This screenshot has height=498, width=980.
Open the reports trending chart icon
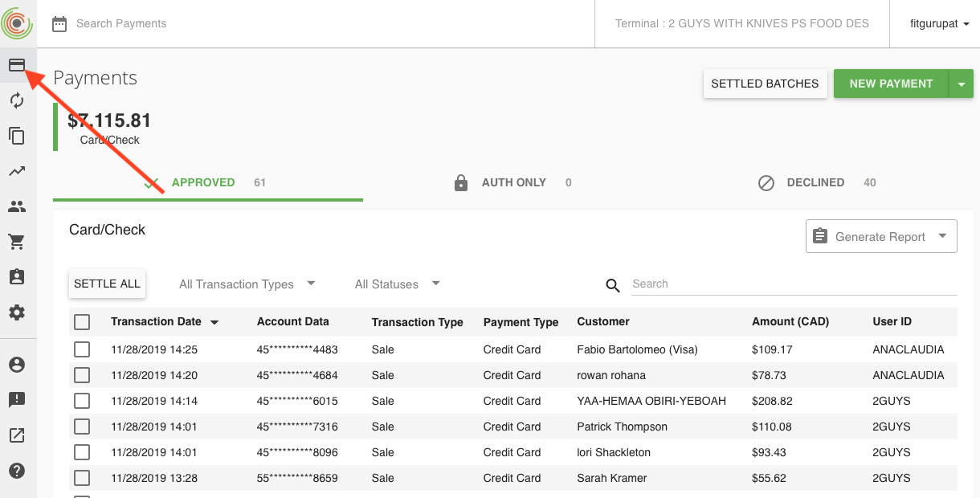coord(17,171)
